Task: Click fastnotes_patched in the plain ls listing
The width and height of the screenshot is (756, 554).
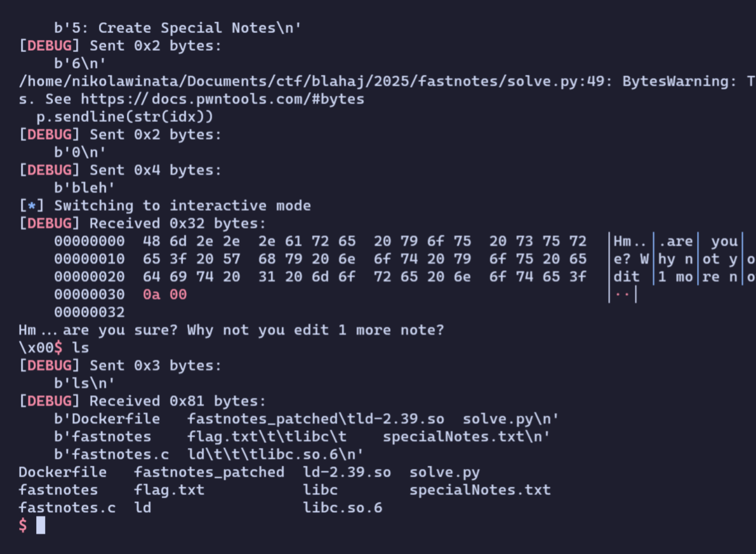Action: click(x=209, y=472)
